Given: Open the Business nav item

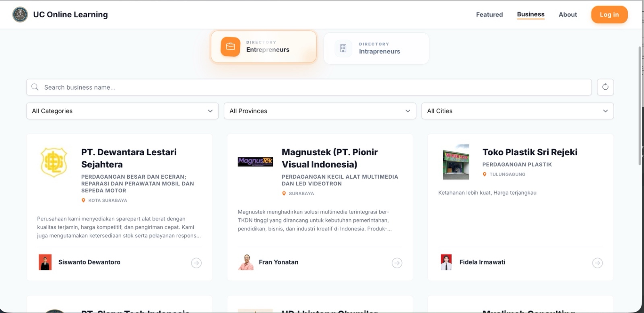Looking at the screenshot, I should (530, 14).
